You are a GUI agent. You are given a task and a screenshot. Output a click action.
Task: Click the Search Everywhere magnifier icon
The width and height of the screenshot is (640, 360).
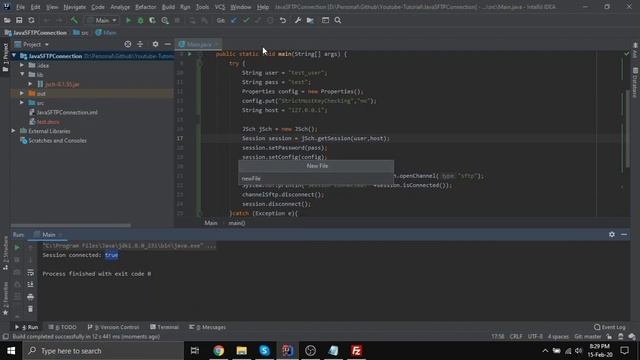[338, 20]
